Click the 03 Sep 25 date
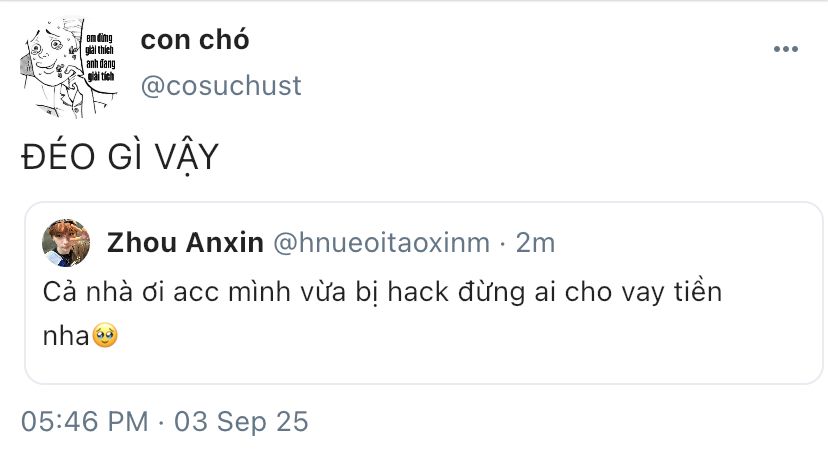 click(x=241, y=422)
